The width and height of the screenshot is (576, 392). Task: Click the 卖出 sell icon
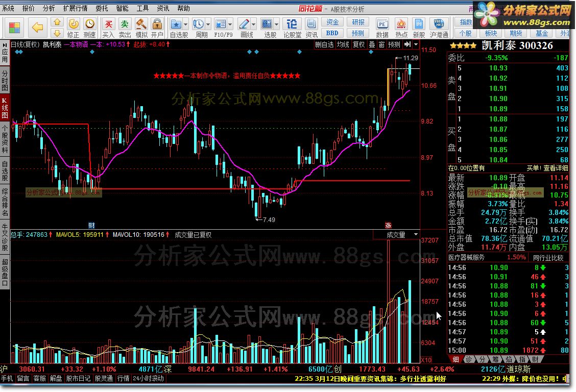(125, 28)
